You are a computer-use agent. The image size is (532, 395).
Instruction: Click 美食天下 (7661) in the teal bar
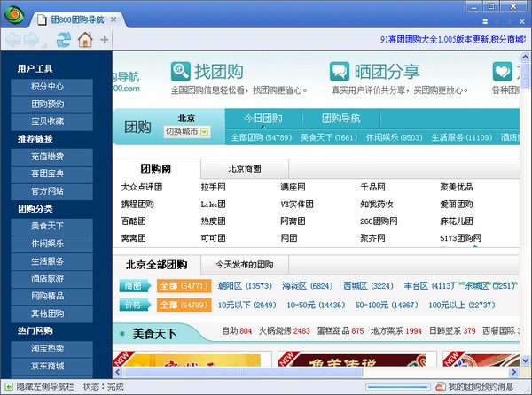[329, 137]
